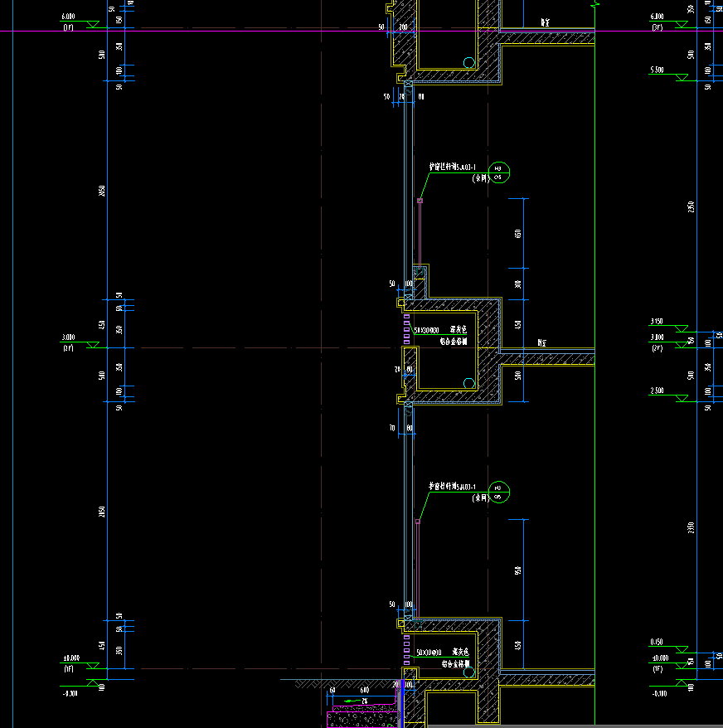Select the green detail callout bubble above 1F
Viewport: 723px width, 728px height.
(499, 493)
